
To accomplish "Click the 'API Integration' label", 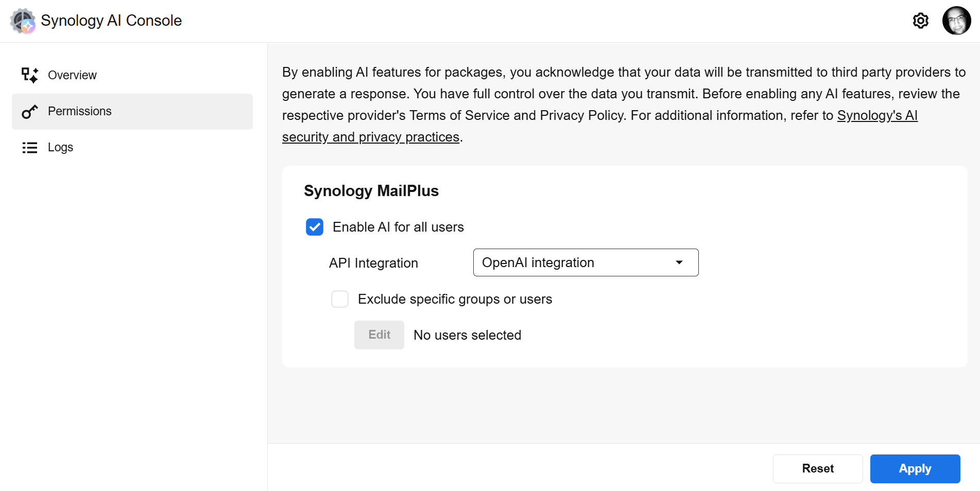I will [373, 263].
